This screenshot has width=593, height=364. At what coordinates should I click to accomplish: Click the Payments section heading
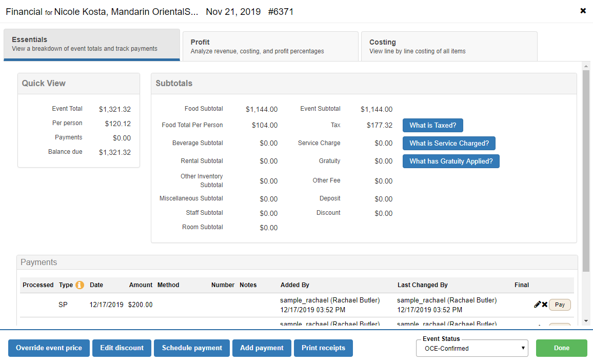pos(38,262)
